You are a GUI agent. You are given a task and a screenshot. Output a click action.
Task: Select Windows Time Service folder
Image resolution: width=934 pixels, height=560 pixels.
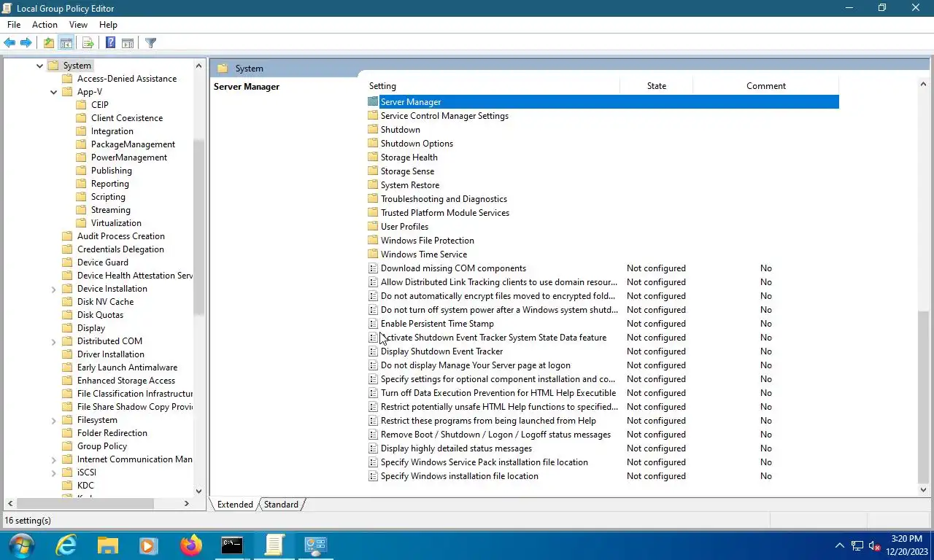click(424, 254)
